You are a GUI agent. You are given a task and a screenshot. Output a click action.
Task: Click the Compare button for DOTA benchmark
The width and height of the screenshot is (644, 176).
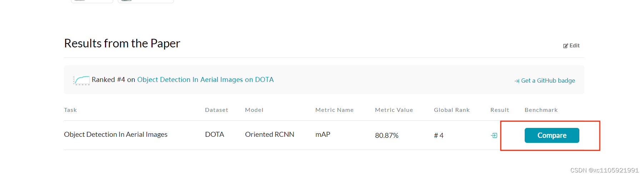(x=552, y=135)
